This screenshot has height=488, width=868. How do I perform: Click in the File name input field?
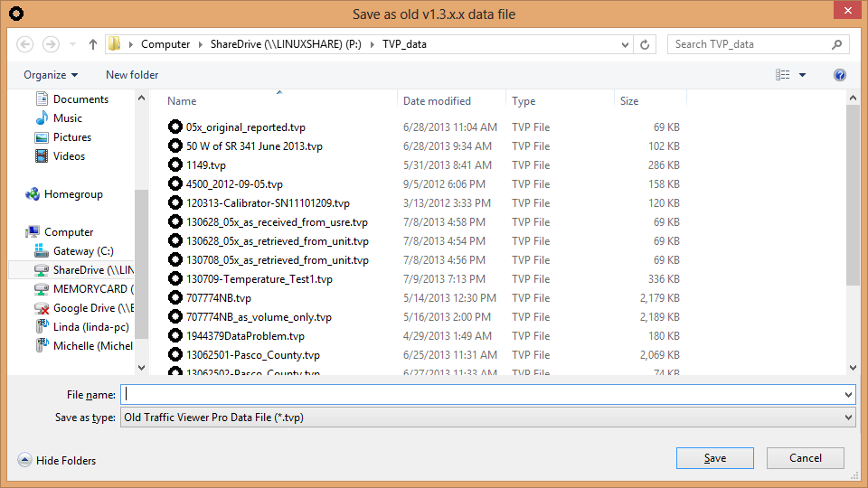point(479,395)
